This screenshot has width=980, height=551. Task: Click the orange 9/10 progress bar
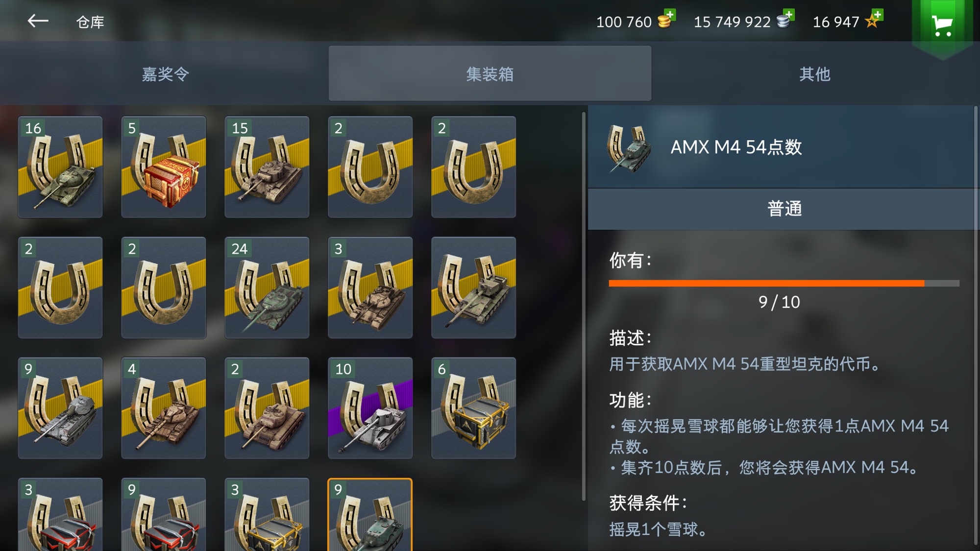click(x=784, y=283)
